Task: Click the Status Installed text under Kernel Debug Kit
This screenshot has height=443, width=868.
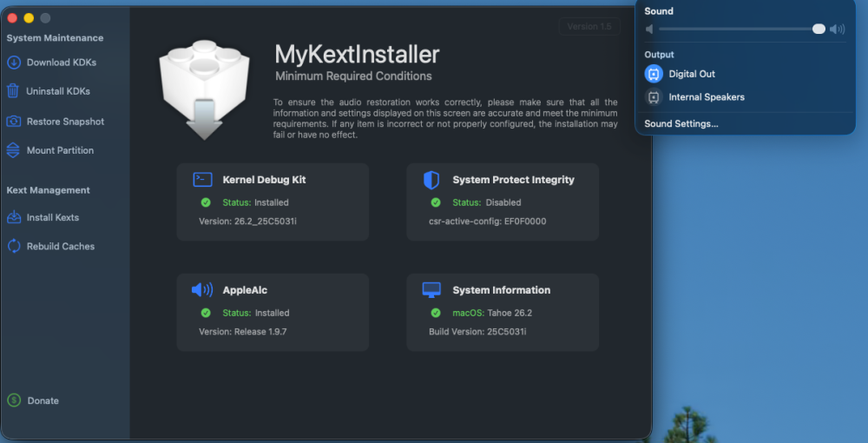Action: tap(255, 202)
